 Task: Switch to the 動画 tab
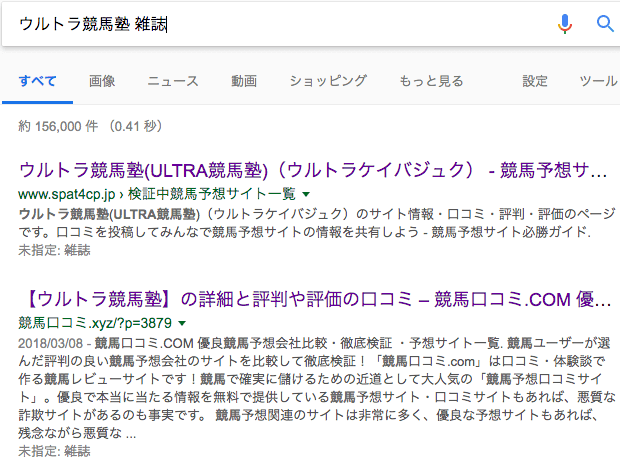point(244,81)
